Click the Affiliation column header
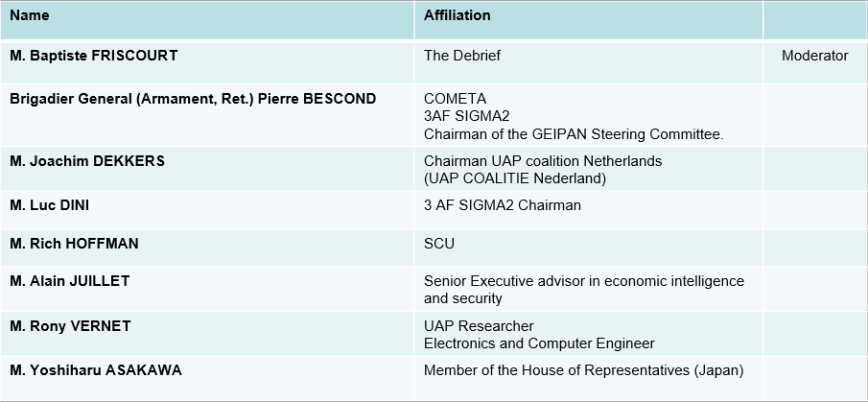 point(457,15)
